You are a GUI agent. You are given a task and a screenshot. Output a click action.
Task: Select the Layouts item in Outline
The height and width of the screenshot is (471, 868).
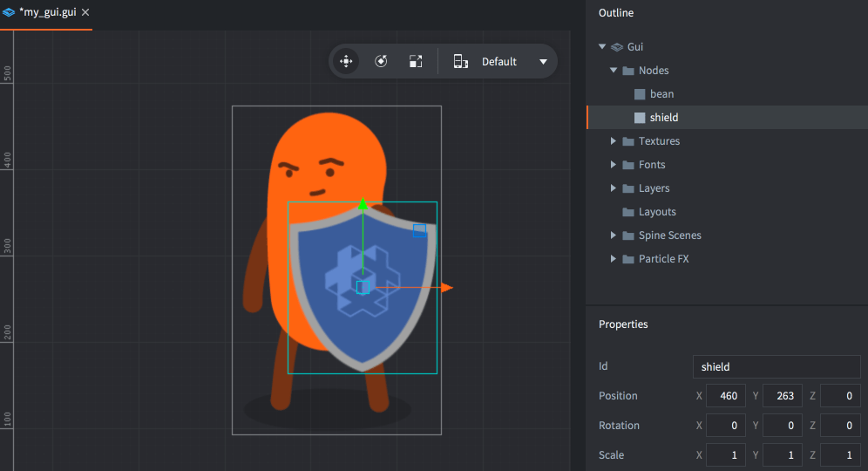click(x=657, y=212)
